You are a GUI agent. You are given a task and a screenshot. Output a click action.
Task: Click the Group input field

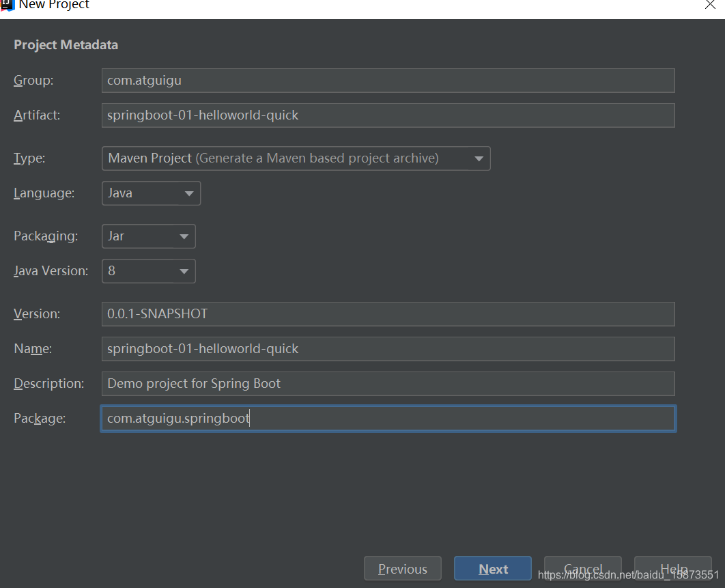coord(388,80)
